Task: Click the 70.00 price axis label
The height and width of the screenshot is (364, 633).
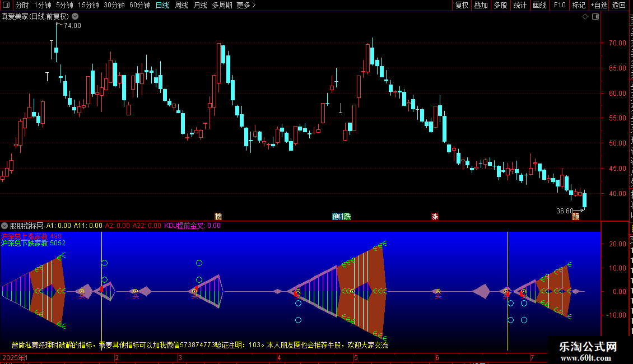Action: pyautogui.click(x=617, y=43)
